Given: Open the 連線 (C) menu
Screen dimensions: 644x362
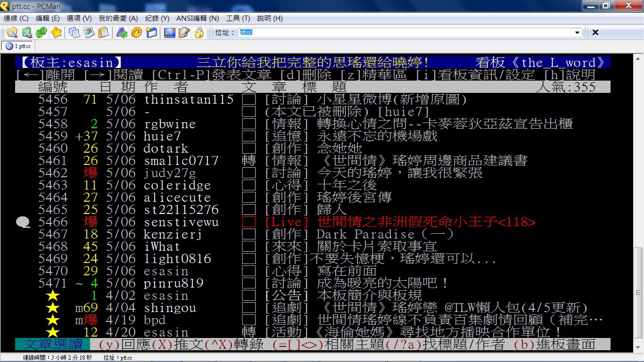Looking at the screenshot, I should [17, 18].
